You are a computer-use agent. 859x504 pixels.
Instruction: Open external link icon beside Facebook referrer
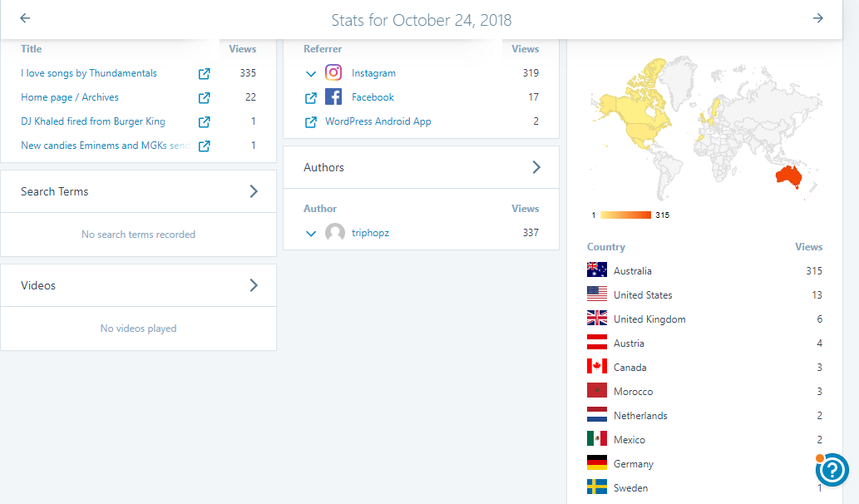coord(311,98)
